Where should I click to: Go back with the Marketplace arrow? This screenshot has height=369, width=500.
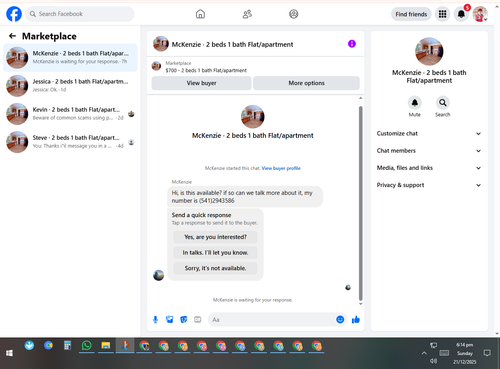coord(13,36)
